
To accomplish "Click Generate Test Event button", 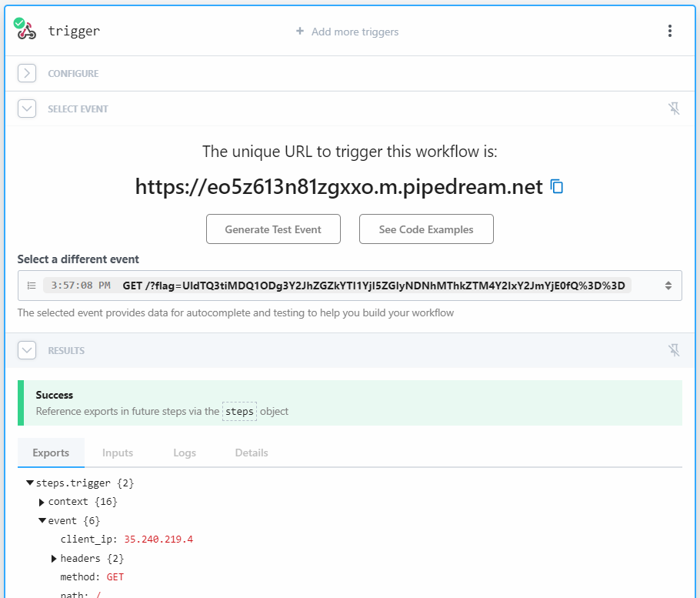I will 273,229.
